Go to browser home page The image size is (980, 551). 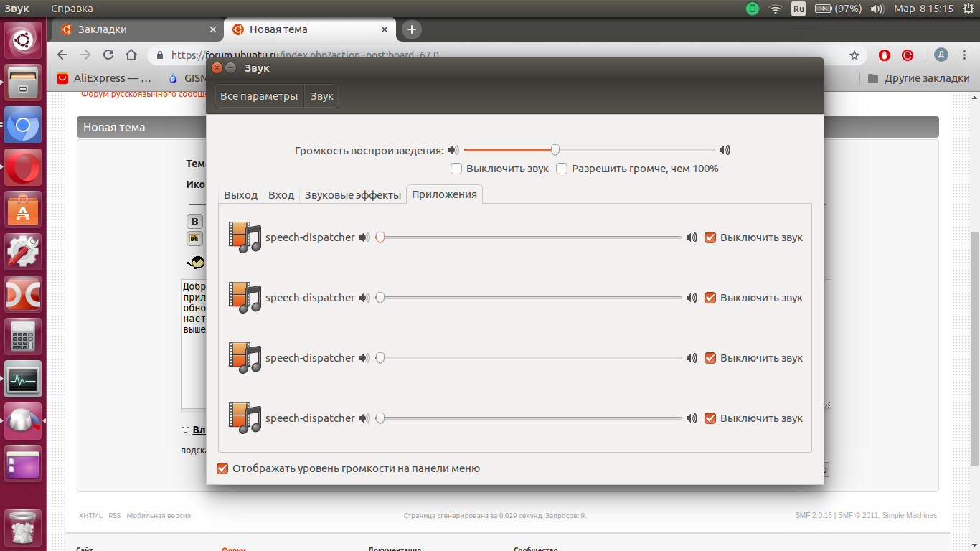point(131,55)
